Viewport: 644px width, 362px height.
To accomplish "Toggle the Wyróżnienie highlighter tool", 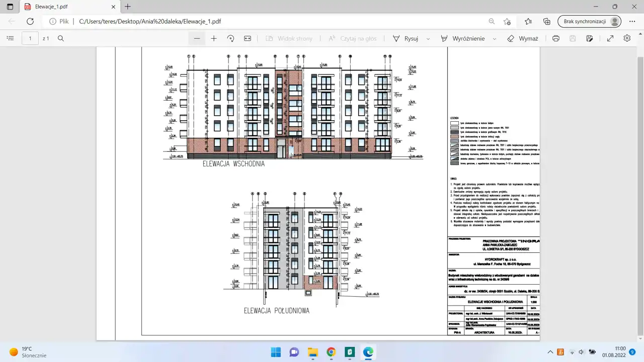I will pyautogui.click(x=462, y=38).
